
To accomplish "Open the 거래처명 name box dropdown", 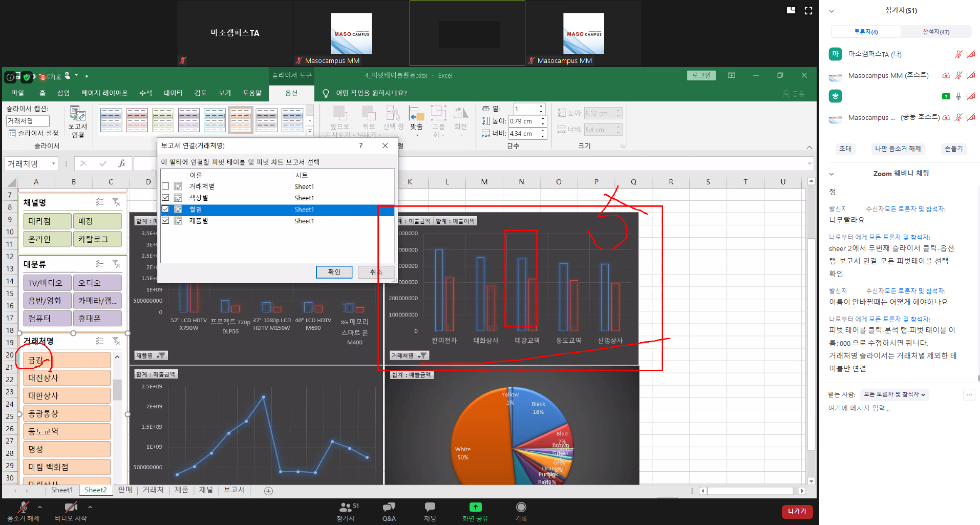I will [53, 164].
